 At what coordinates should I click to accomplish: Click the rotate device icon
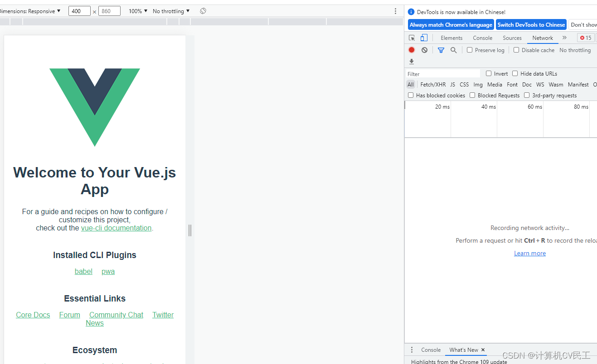click(203, 11)
